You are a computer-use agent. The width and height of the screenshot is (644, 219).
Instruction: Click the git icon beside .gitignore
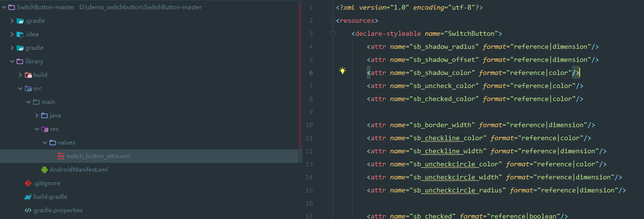(28, 183)
